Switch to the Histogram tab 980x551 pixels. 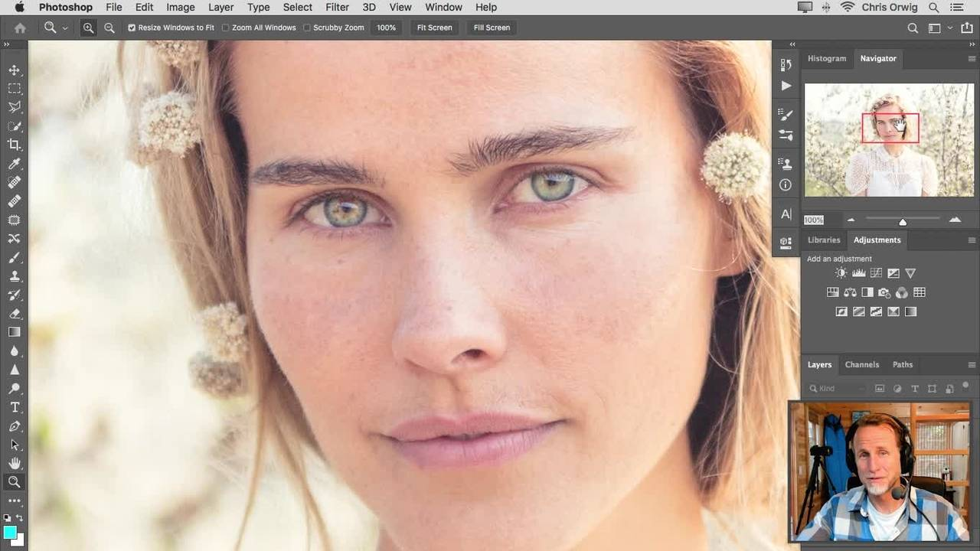tap(827, 59)
